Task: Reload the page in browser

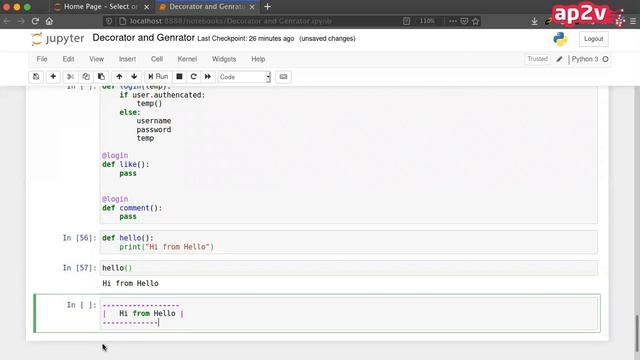Action: pyautogui.click(x=36, y=21)
